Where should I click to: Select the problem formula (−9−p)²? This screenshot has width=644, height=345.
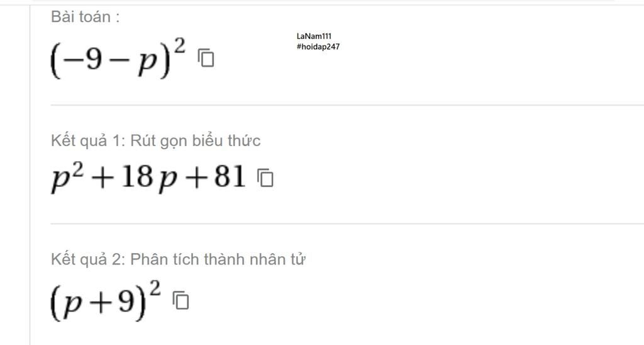coord(118,58)
